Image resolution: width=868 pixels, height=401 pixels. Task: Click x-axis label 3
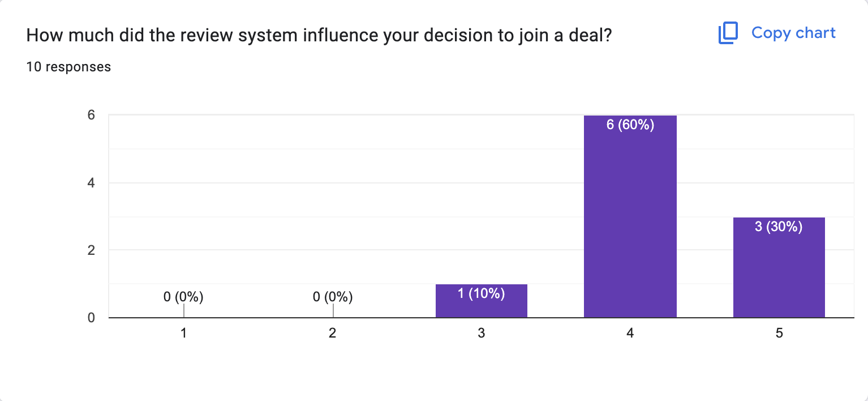pyautogui.click(x=481, y=334)
